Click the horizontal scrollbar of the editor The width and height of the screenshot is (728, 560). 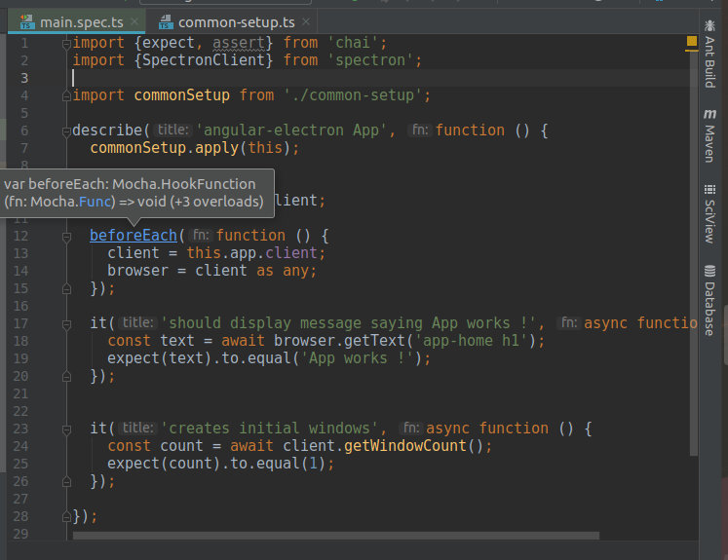[x=335, y=536]
